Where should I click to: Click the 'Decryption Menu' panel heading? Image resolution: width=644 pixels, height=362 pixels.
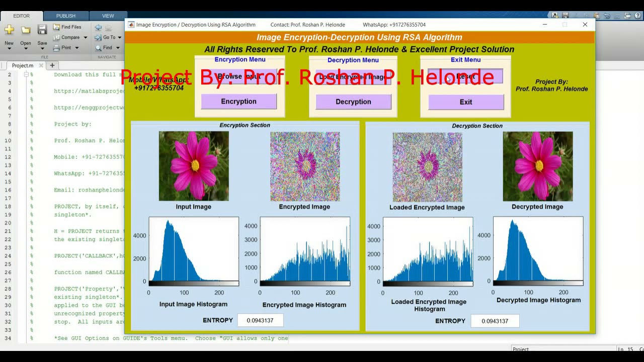click(x=353, y=60)
